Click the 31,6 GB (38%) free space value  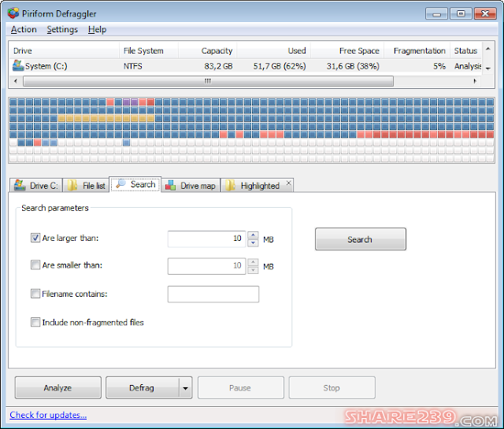tap(353, 66)
